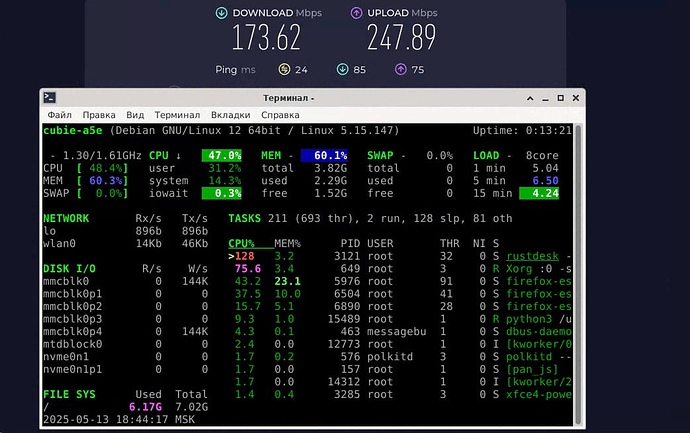This screenshot has width=690, height=433.
Task: Click the PID 15489 cell
Action: [344, 319]
